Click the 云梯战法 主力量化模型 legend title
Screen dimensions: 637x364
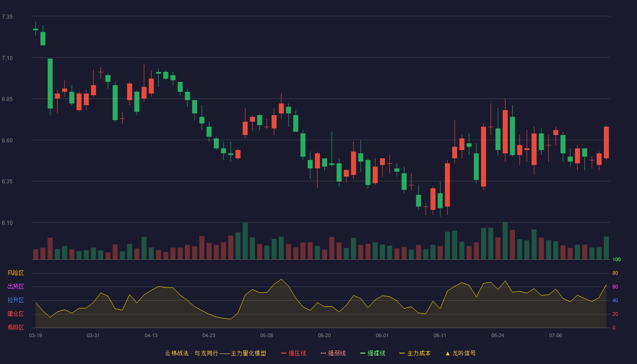(x=215, y=353)
